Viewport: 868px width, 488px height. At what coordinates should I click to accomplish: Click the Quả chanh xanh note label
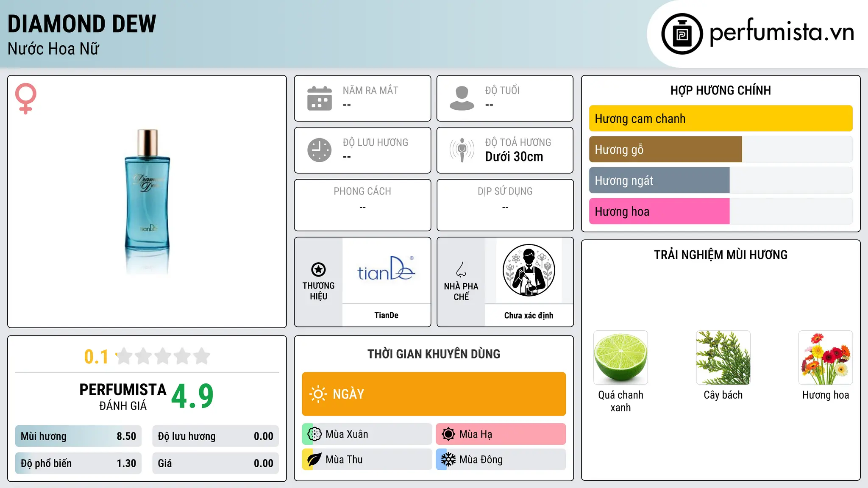[x=620, y=401]
